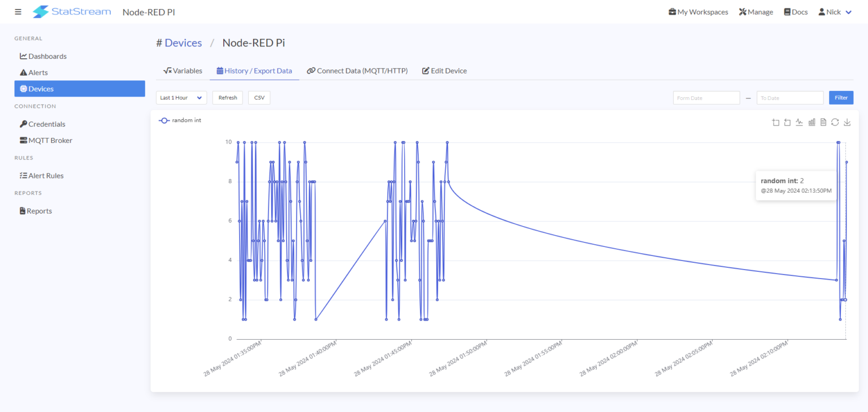Open Alert Rules in sidebar
Screen dimensions: 868x412
45,176
